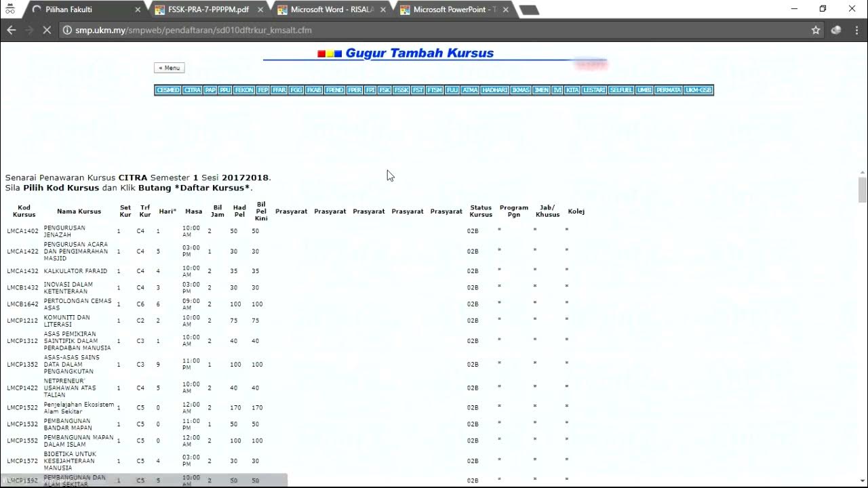Close the Microsoft Word tab
The width and height of the screenshot is (868, 488).
click(x=384, y=9)
